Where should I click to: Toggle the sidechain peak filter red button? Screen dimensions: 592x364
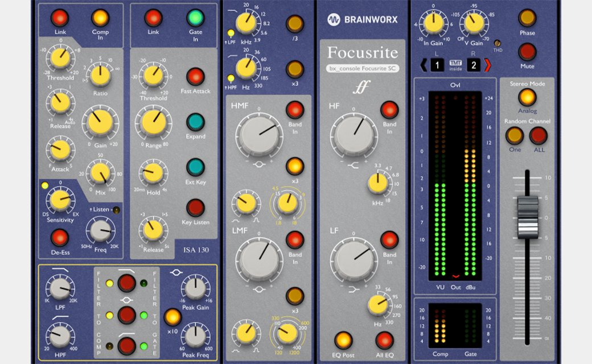tap(126, 315)
